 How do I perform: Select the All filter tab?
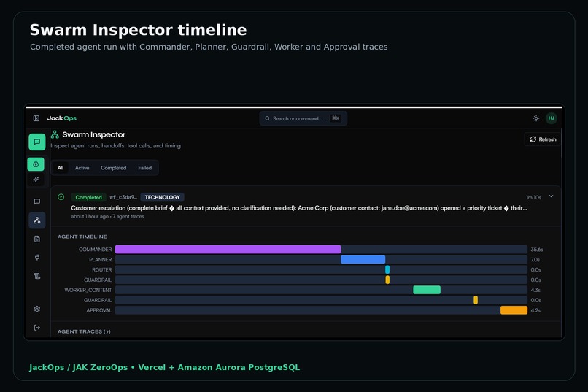click(x=61, y=168)
